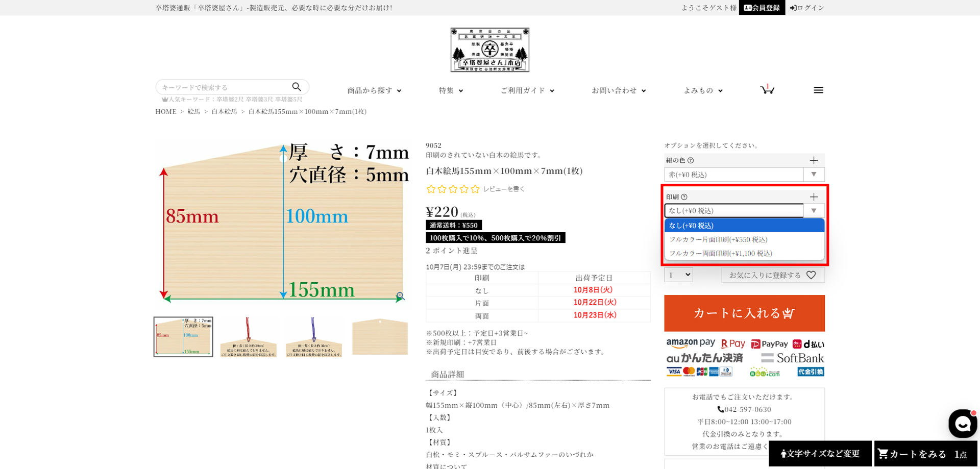Open the 特集 navigation menu
Screen dimensions: 980x469
(x=450, y=90)
